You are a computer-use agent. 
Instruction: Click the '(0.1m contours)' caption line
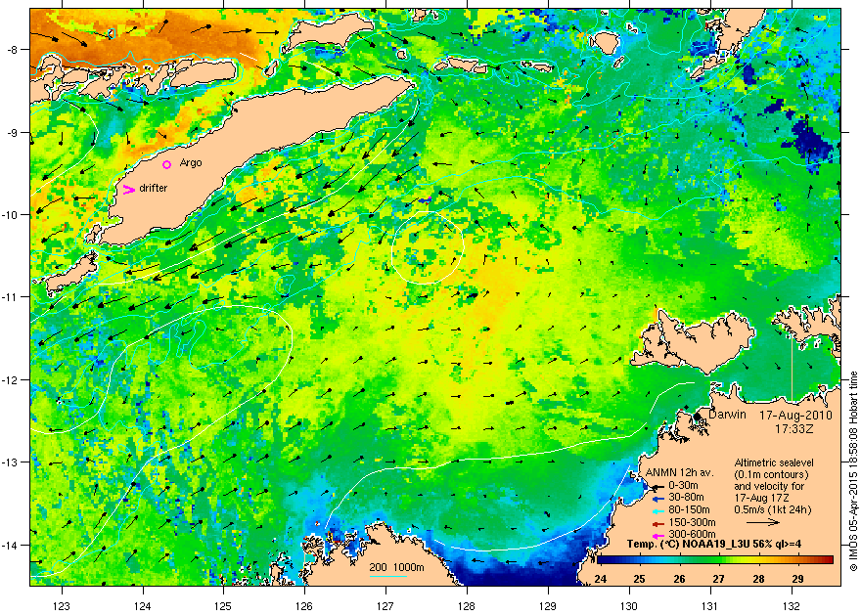772,475
